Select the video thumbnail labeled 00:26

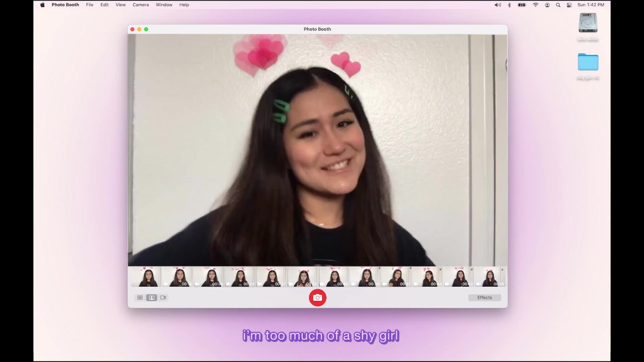pos(364,278)
